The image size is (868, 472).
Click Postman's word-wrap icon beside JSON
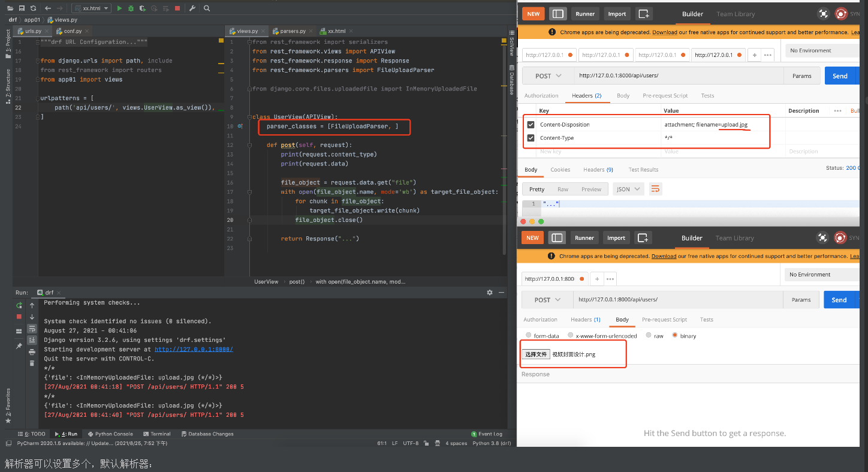[x=655, y=189]
